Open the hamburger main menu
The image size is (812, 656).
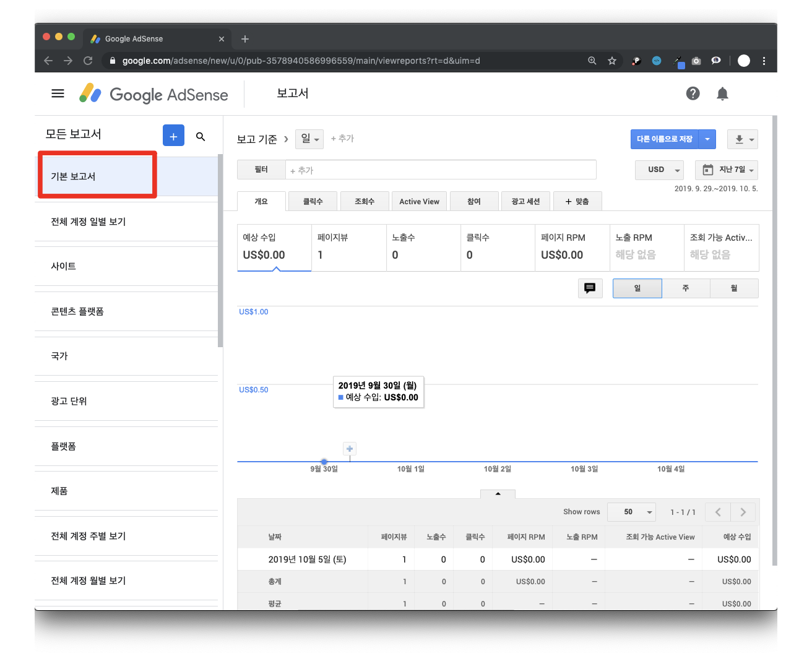[x=58, y=93]
